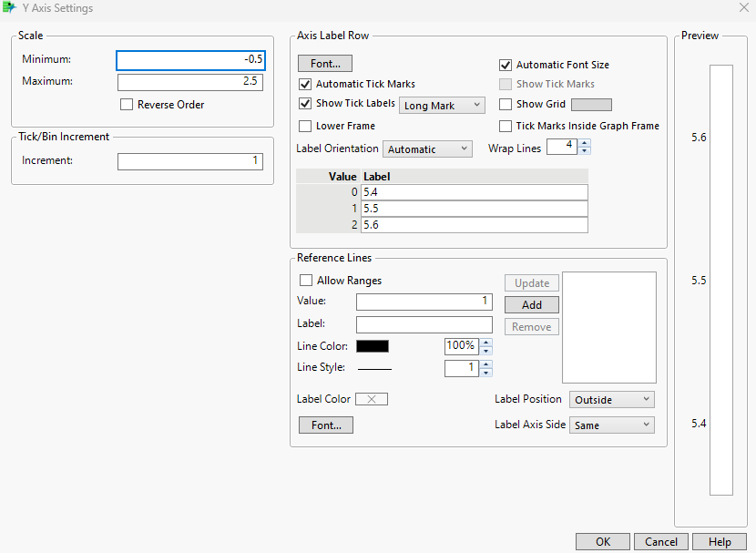Open Help for axis settings
This screenshot has width=756, height=553.
(720, 541)
